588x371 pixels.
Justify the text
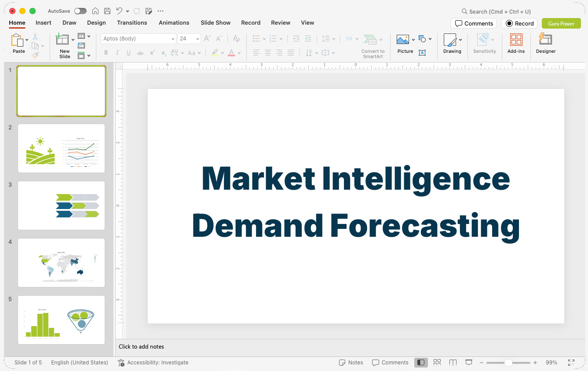click(291, 53)
